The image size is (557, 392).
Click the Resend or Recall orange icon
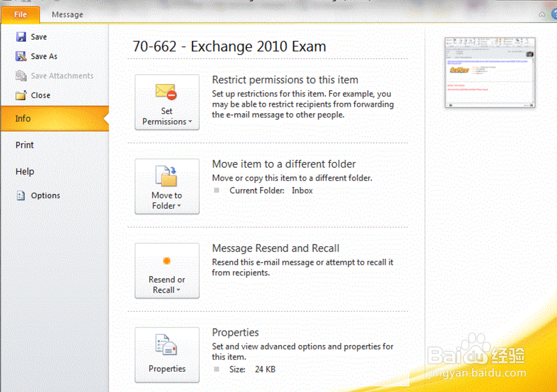(167, 261)
